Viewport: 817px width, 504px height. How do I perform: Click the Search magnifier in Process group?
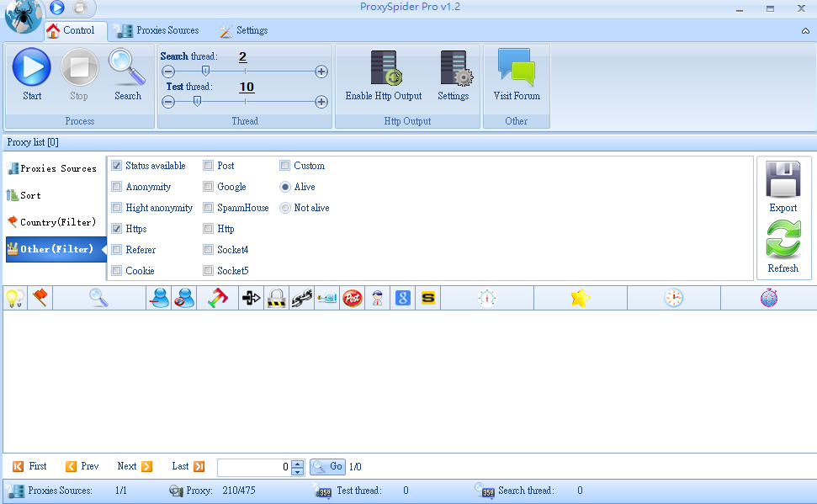point(128,67)
